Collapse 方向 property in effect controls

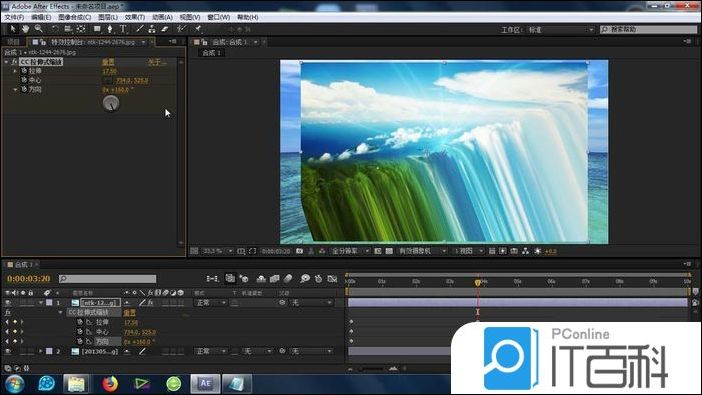click(x=15, y=90)
